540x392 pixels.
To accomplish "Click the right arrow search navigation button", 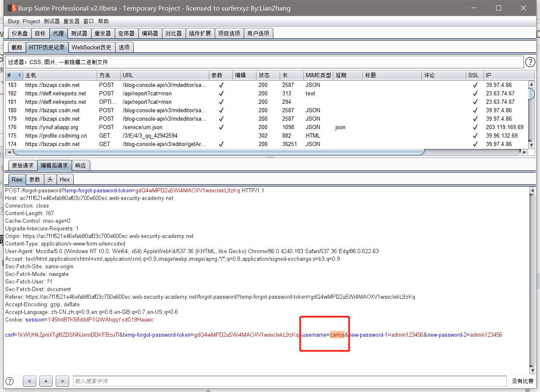I will (x=62, y=381).
